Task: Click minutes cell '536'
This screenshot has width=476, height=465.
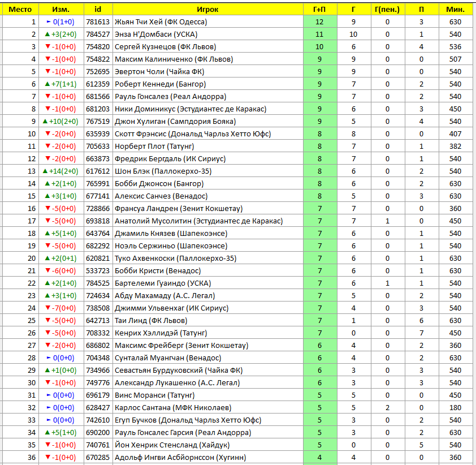Action: click(x=455, y=47)
